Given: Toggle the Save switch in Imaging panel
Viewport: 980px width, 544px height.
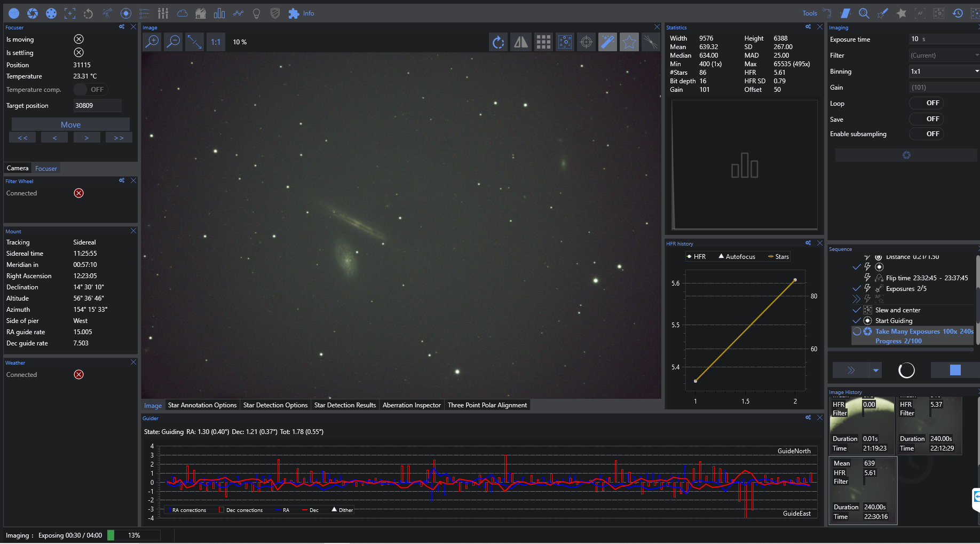Looking at the screenshot, I should (926, 119).
